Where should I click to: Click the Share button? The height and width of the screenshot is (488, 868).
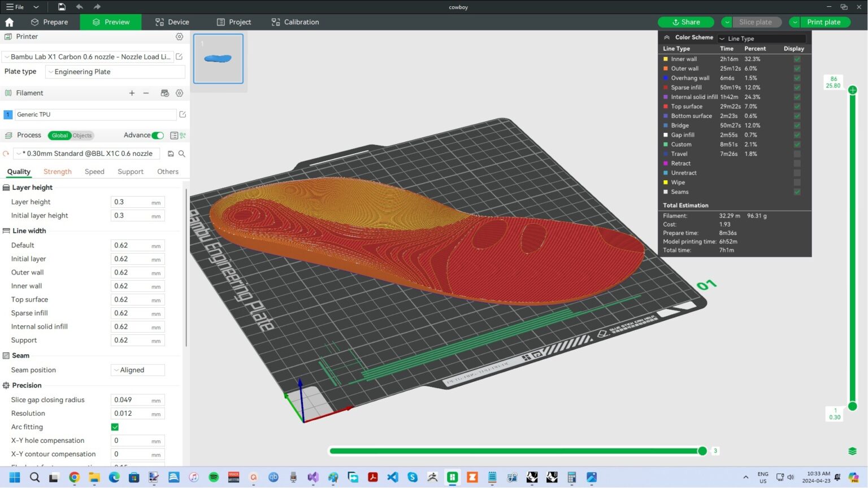[685, 22]
